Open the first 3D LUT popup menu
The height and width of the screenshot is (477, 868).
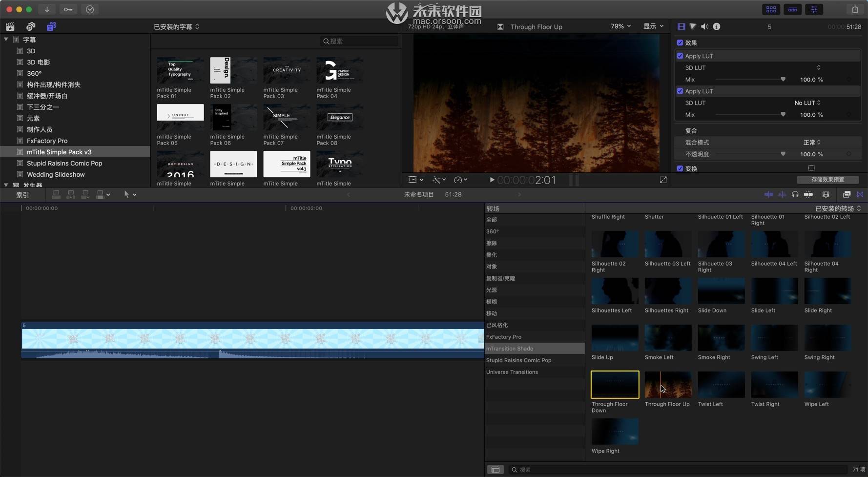(x=819, y=67)
